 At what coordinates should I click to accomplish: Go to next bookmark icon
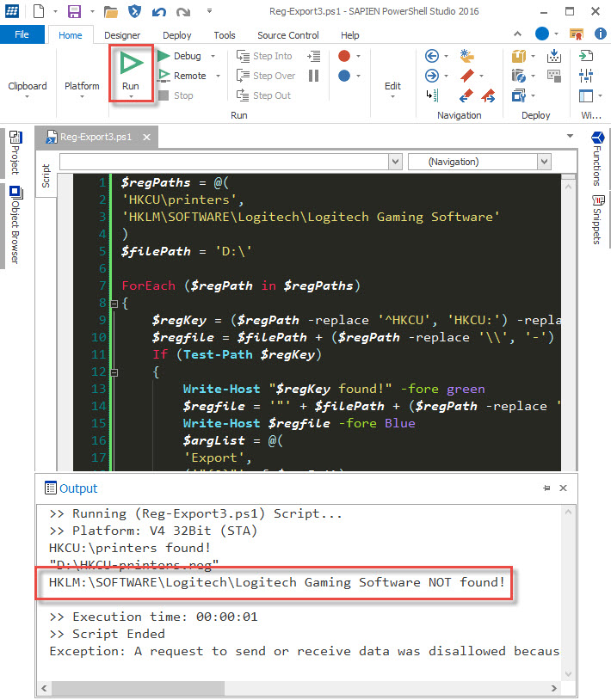488,95
